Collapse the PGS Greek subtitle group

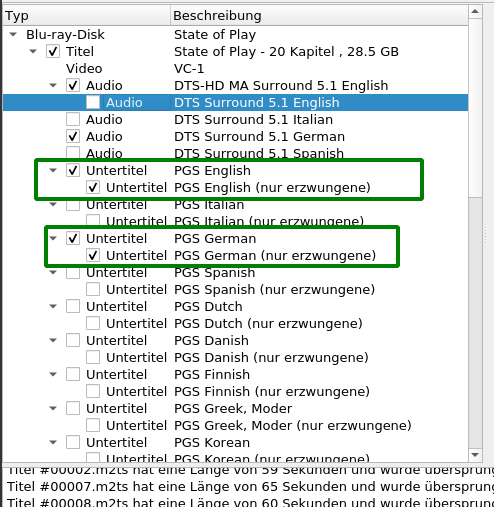click(x=53, y=408)
